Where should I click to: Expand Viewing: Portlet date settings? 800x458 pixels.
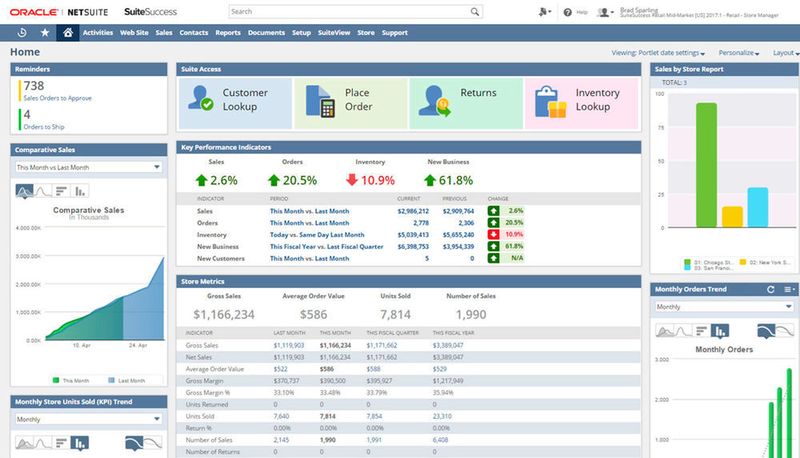658,53
